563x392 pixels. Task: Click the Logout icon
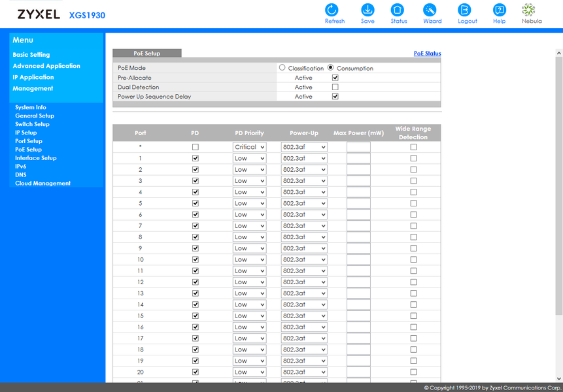464,10
